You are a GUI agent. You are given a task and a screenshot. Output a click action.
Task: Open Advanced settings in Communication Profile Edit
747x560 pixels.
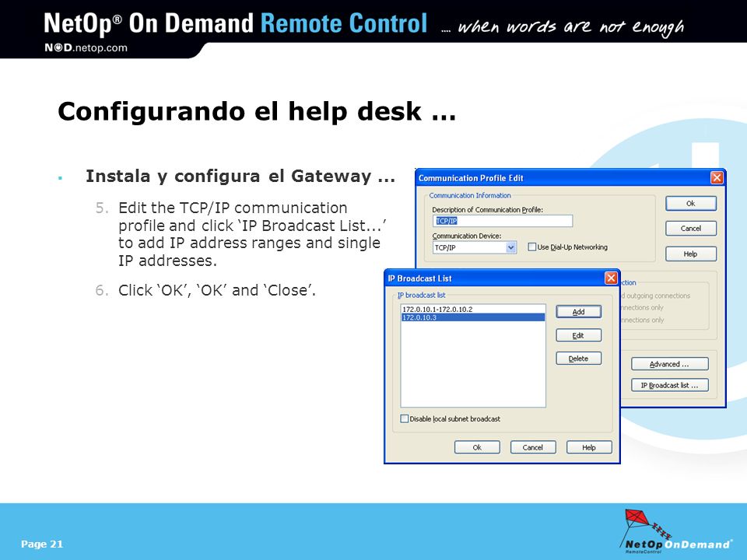pyautogui.click(x=669, y=364)
